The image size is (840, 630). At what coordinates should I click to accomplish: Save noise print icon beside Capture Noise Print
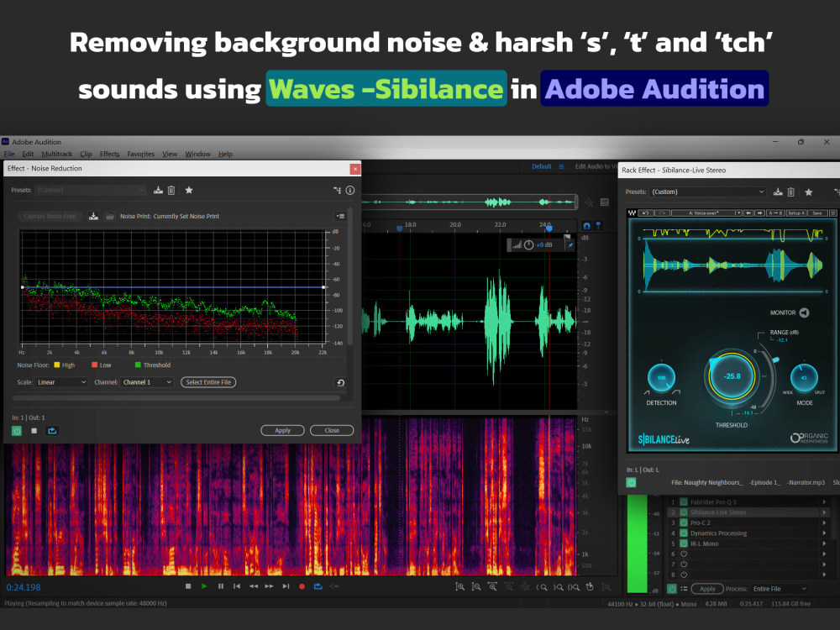coord(93,217)
